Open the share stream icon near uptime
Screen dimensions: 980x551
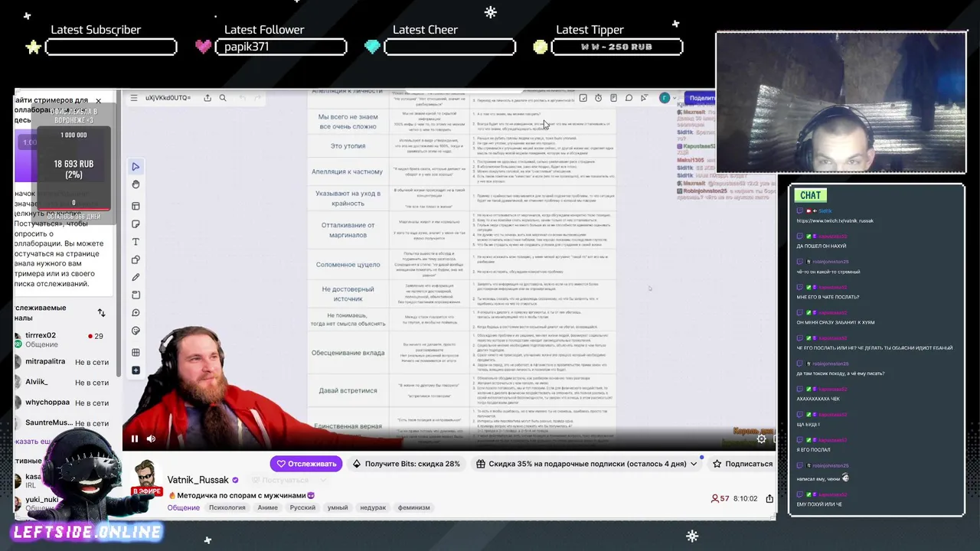point(769,498)
